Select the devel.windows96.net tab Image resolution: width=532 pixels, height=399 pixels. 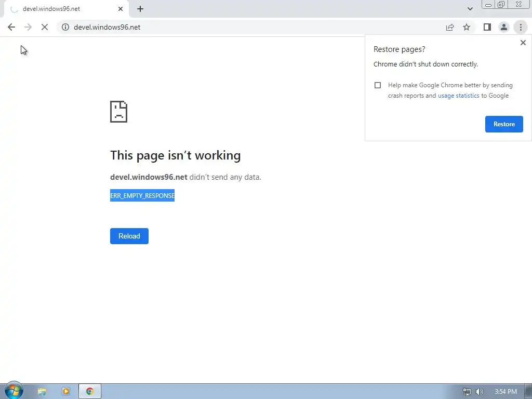(x=66, y=9)
